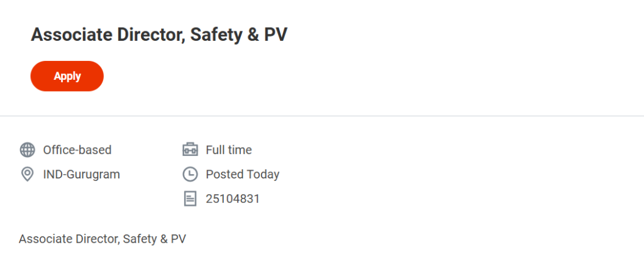Click the Posted Today text
This screenshot has height=257, width=644.
(242, 174)
